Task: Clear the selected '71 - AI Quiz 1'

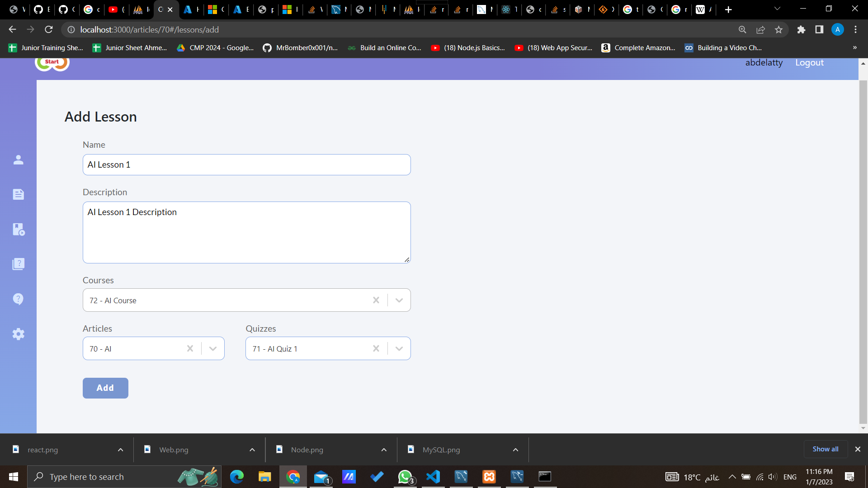Action: point(376,348)
